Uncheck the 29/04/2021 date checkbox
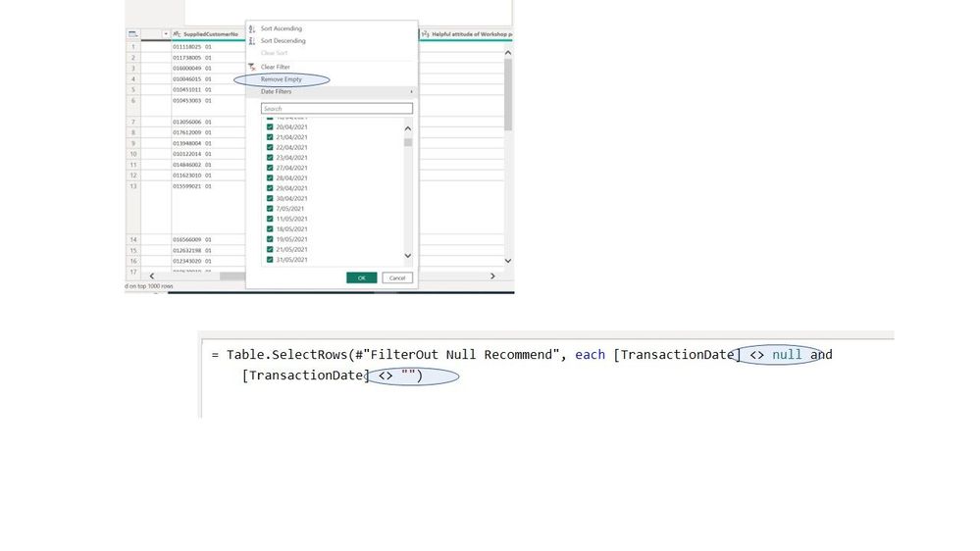 click(x=270, y=188)
